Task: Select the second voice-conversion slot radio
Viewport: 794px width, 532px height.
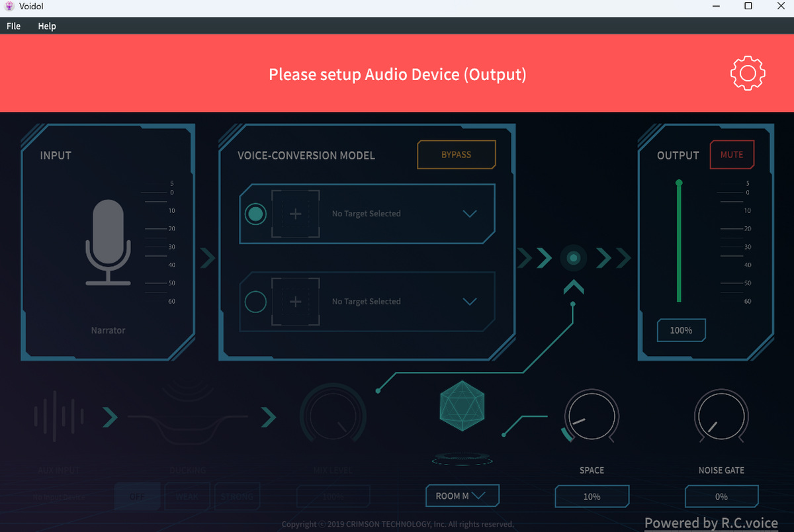Action: [255, 302]
